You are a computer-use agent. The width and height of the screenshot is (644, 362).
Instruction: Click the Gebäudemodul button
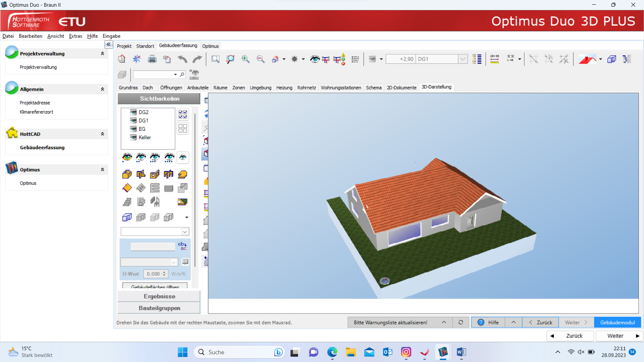[x=617, y=322]
